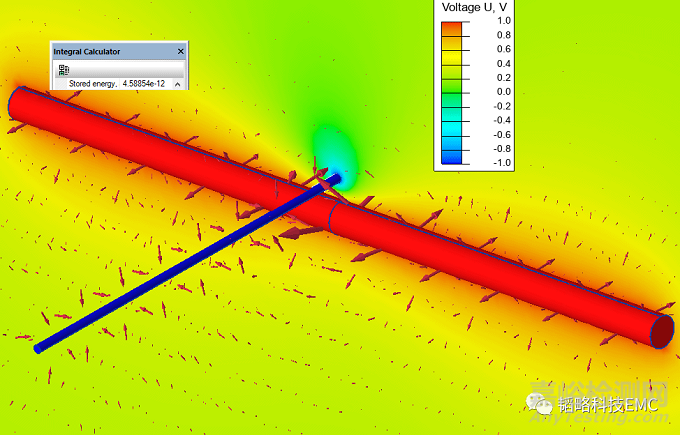
Task: Click the Voltage U, V legend title
Action: (476, 7)
